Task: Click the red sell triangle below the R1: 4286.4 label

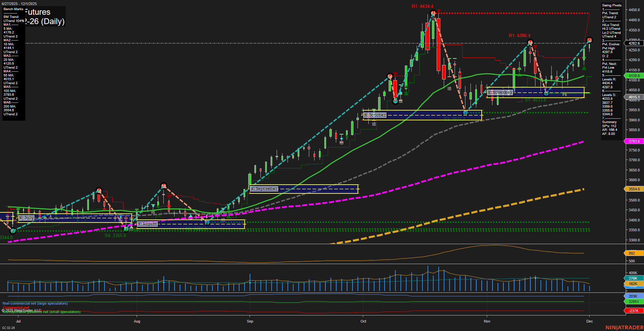Action: point(535,47)
